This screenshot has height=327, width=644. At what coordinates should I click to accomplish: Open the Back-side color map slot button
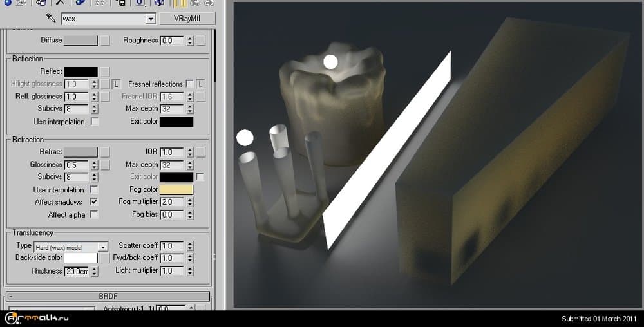105,257
